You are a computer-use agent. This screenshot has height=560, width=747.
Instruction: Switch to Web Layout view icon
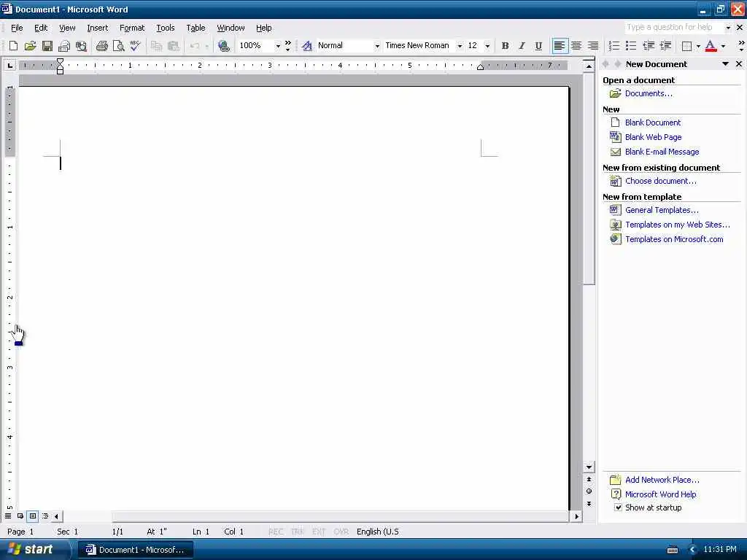pyautogui.click(x=20, y=516)
